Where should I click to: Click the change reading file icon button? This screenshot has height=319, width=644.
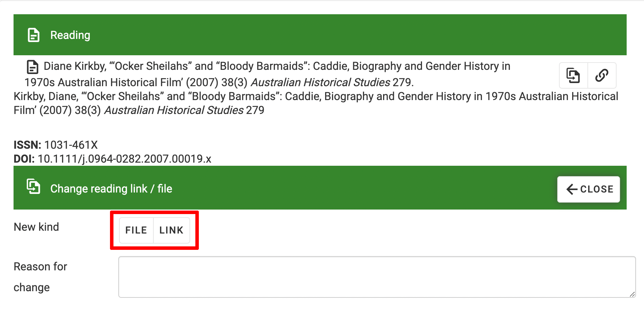coord(573,75)
